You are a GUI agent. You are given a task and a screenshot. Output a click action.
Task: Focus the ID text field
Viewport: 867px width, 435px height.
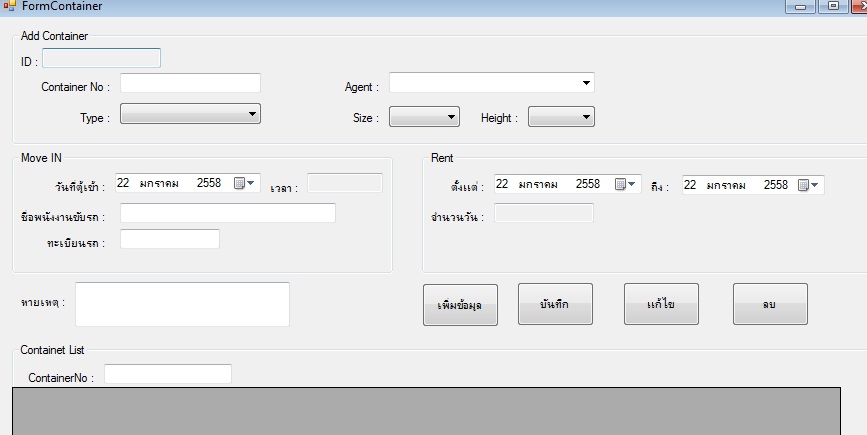[101, 58]
